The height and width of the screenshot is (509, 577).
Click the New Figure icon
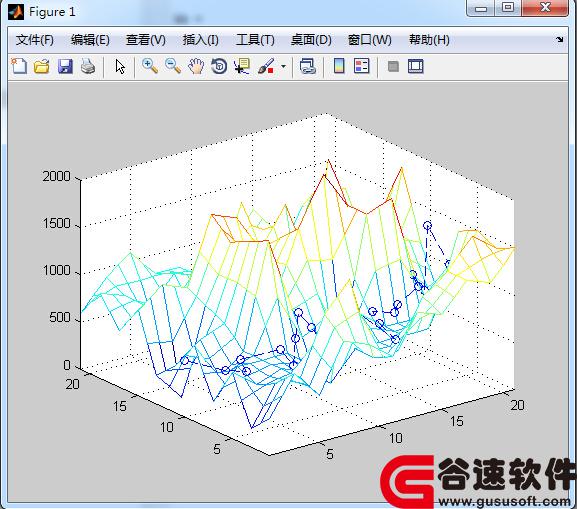click(x=19, y=67)
